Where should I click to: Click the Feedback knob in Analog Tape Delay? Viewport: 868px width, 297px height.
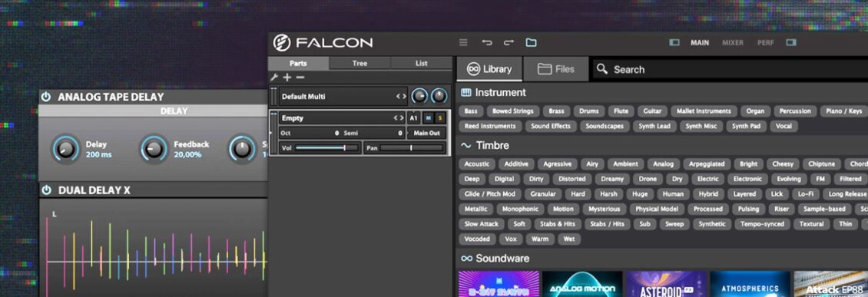[x=154, y=149]
